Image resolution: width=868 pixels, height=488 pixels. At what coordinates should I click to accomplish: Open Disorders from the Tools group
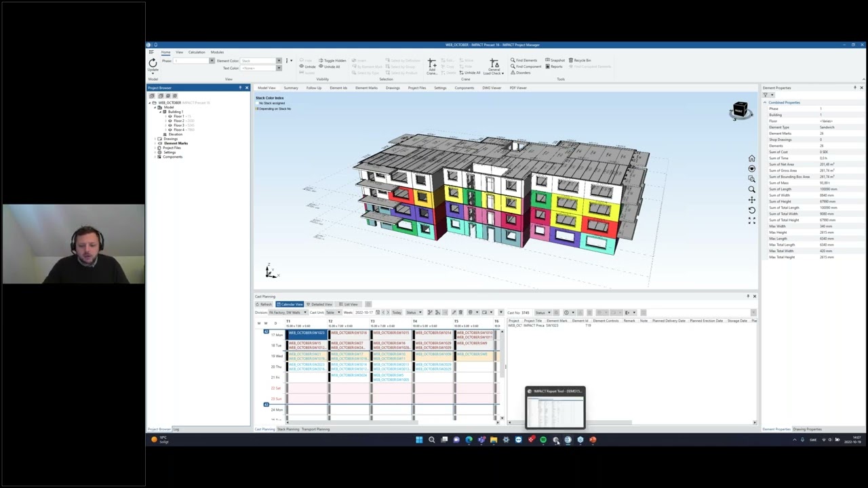click(519, 73)
